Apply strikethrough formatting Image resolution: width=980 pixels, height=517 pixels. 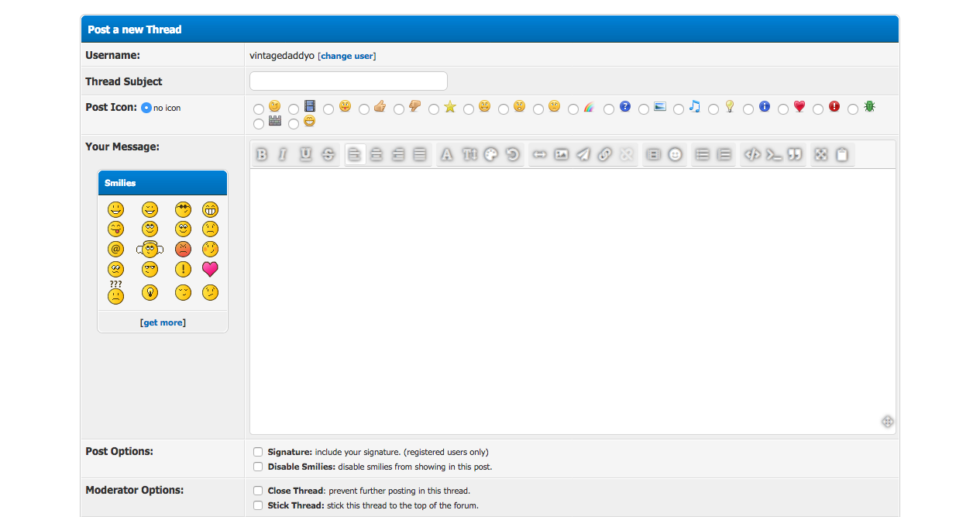click(328, 154)
